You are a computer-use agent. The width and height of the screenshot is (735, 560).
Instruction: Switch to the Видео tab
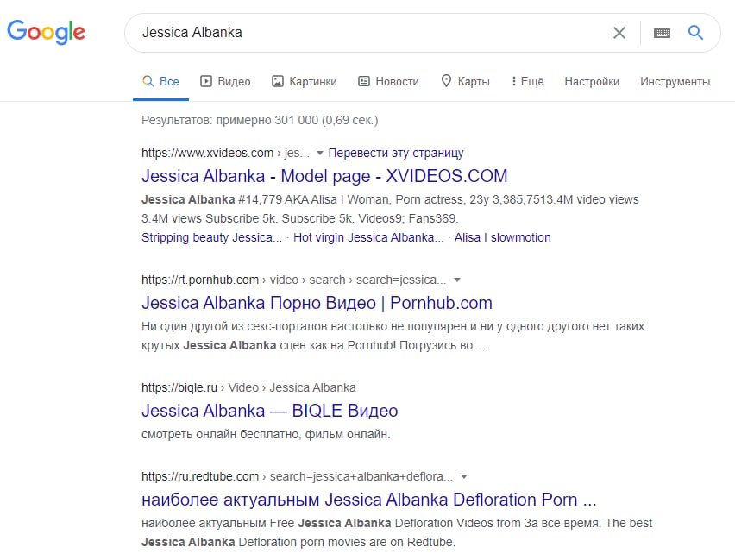(x=225, y=81)
